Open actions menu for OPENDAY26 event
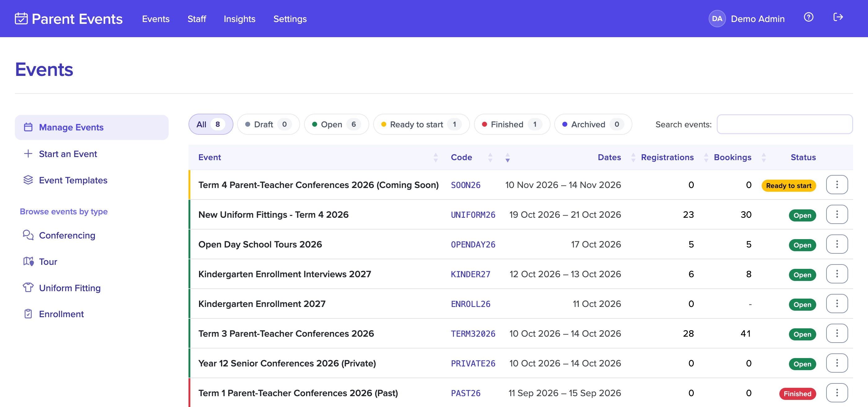Viewport: 868px width, 407px height. click(837, 244)
